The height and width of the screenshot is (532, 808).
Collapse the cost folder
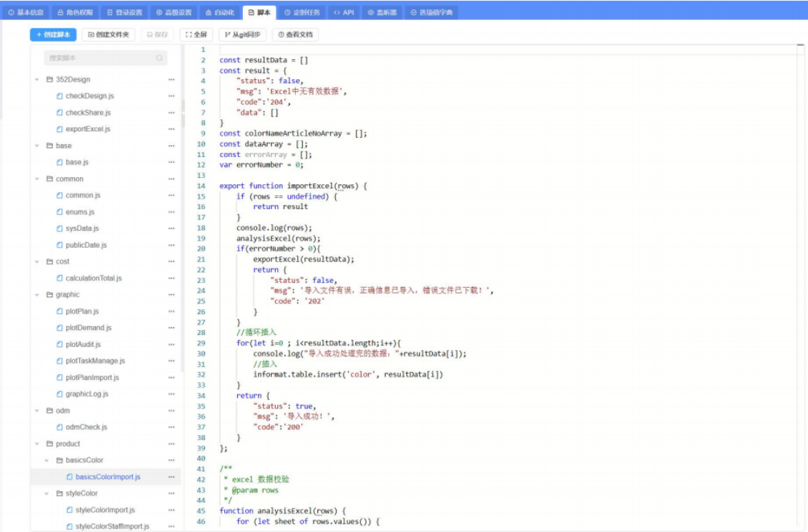point(37,261)
